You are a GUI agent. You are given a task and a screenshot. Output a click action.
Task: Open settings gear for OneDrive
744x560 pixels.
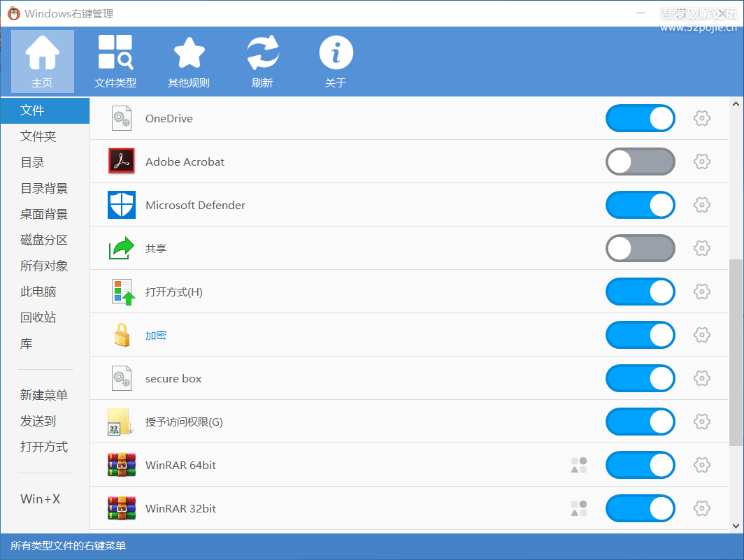coord(701,118)
